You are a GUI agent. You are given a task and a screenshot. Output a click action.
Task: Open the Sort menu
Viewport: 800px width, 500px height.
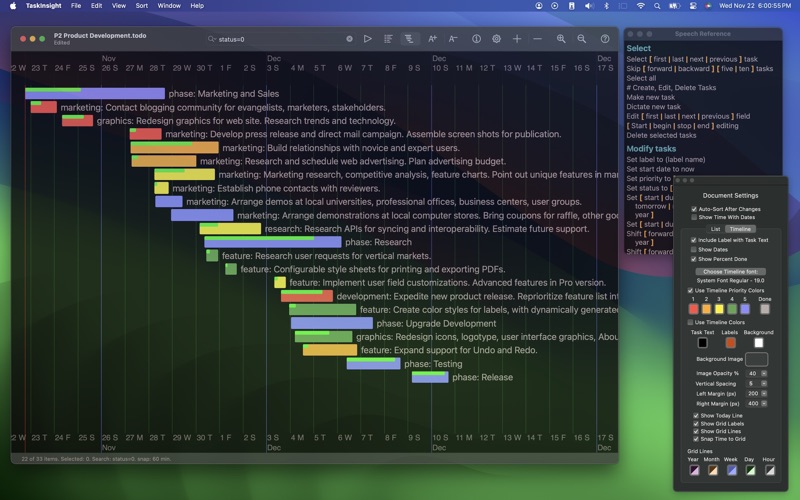pos(142,6)
